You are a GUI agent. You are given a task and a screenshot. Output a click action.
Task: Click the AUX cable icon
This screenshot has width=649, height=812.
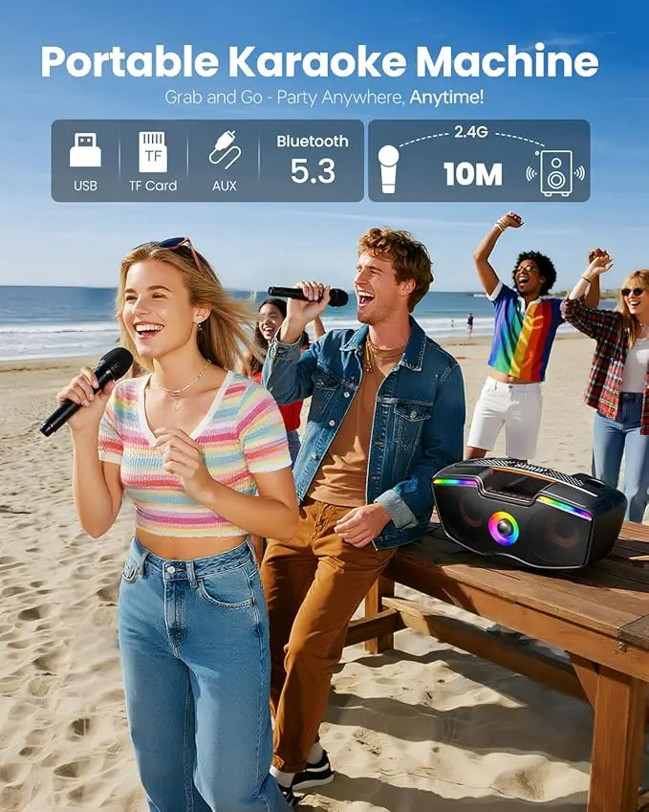[x=225, y=150]
